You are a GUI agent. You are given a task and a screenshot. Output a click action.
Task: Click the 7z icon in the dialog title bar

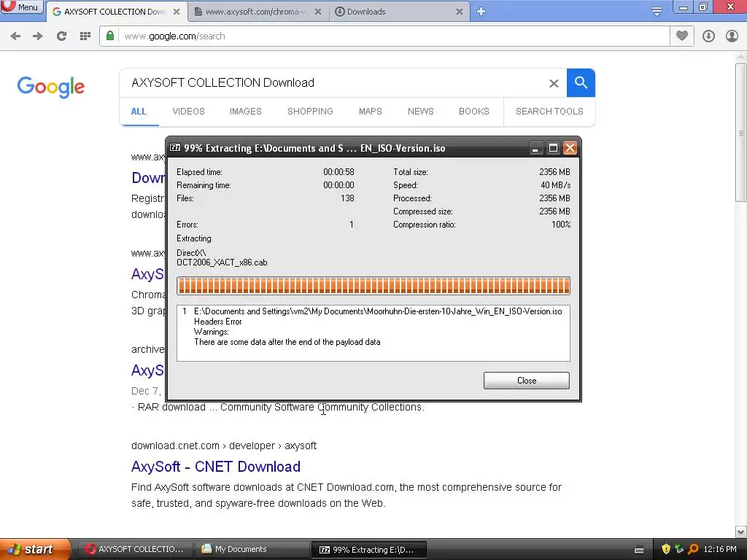coord(175,147)
